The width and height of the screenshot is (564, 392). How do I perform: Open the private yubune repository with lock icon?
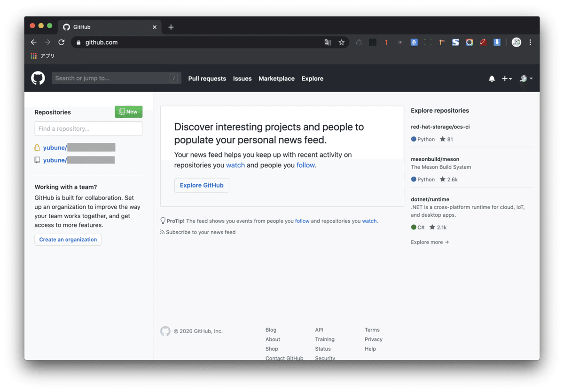79,148
